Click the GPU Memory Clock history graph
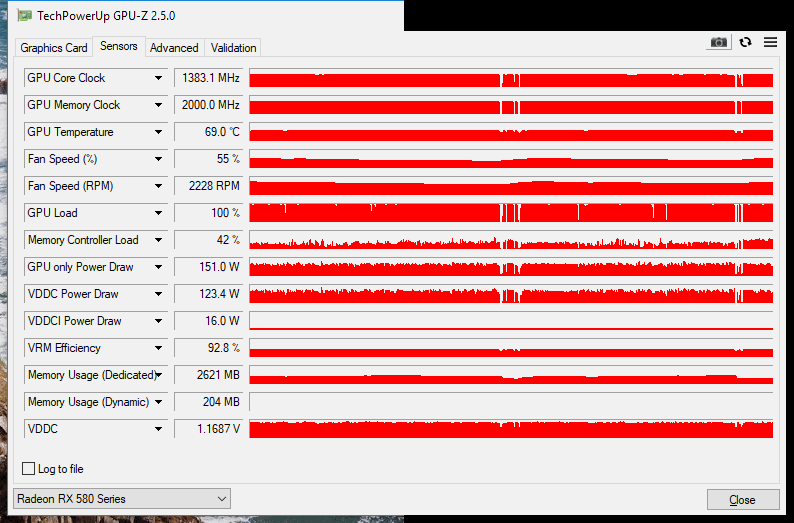Image resolution: width=794 pixels, height=523 pixels. click(511, 105)
